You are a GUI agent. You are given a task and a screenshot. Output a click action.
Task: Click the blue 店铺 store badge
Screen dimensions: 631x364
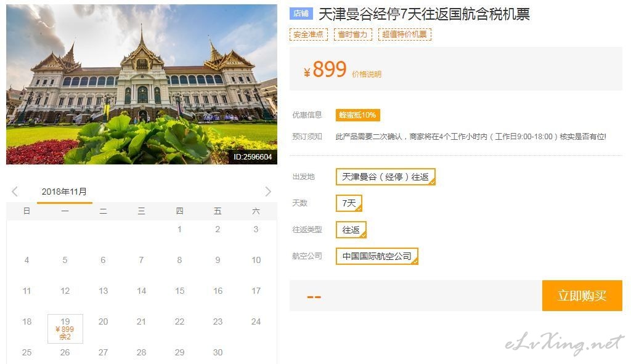coord(301,14)
